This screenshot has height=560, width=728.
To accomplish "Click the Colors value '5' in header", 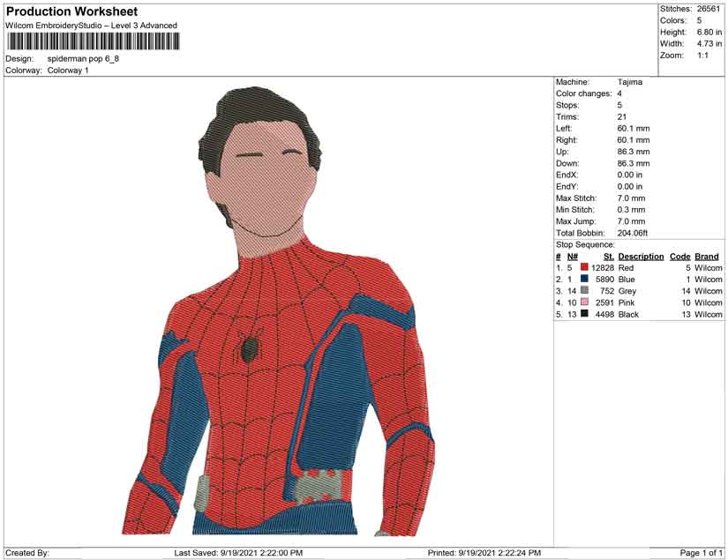I will coord(699,20).
